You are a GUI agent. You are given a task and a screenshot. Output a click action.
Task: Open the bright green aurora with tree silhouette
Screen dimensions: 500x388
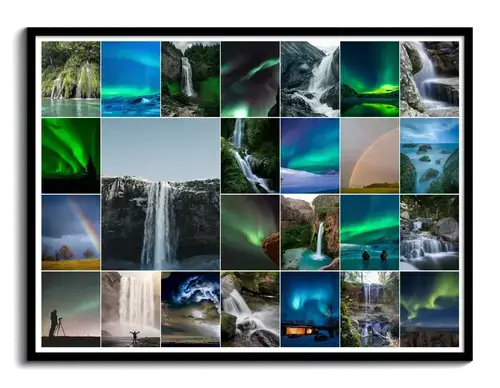[x=71, y=156]
